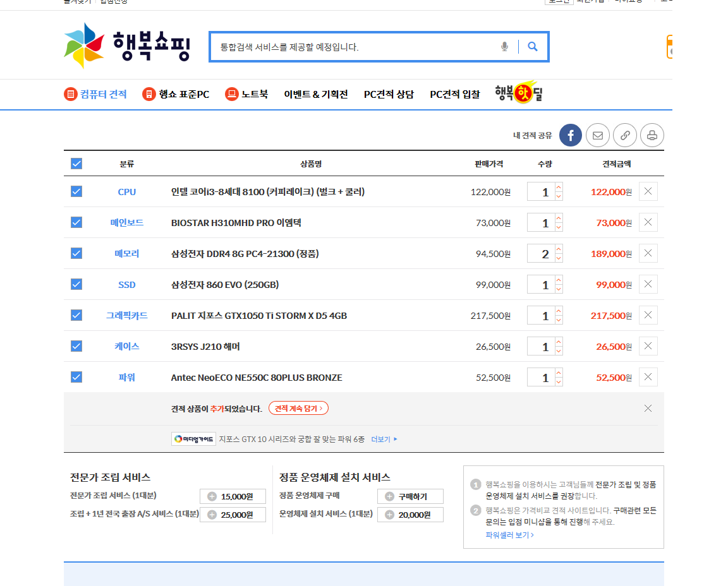Increase 그래픽카드 quantity with up arrow
Screen dimensions: 728x586
click(x=559, y=311)
